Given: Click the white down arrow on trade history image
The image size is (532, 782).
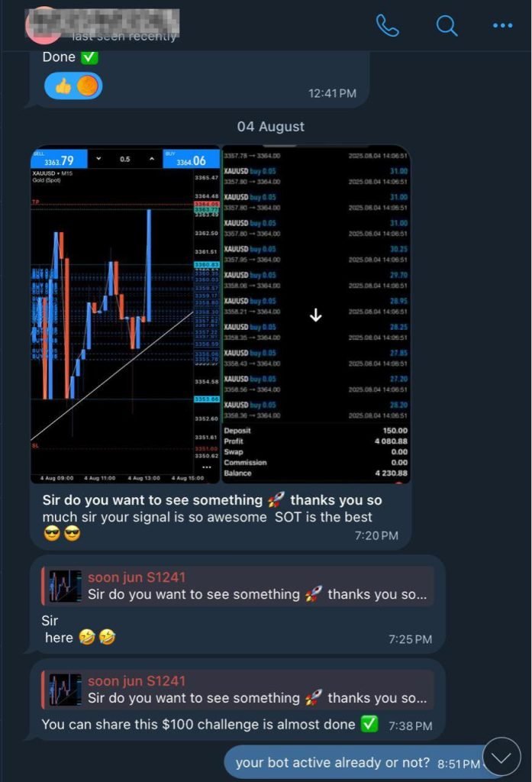Looking at the screenshot, I should click(315, 315).
